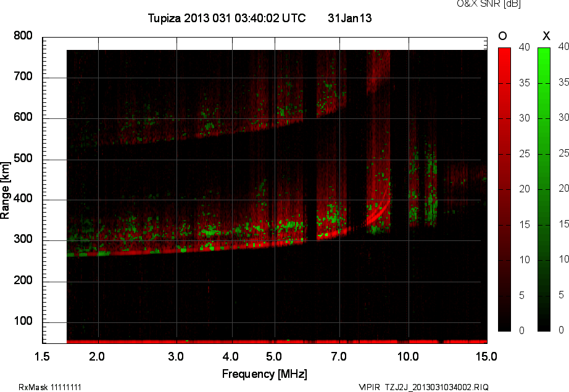The height and width of the screenshot is (392, 569).
Task: Click the 3.0 frequency tick label
Action: (176, 357)
